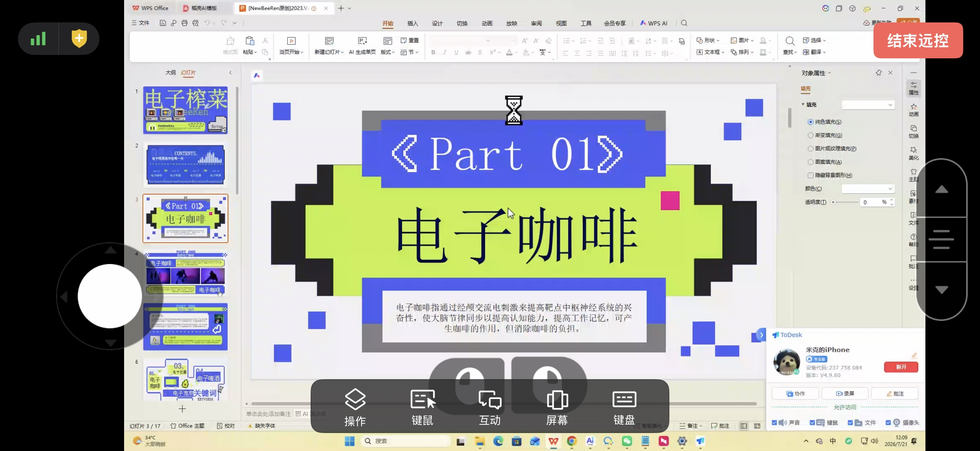The width and height of the screenshot is (980, 451).
Task: Click the 协作 button in ToDesk panel
Action: coord(795,393)
